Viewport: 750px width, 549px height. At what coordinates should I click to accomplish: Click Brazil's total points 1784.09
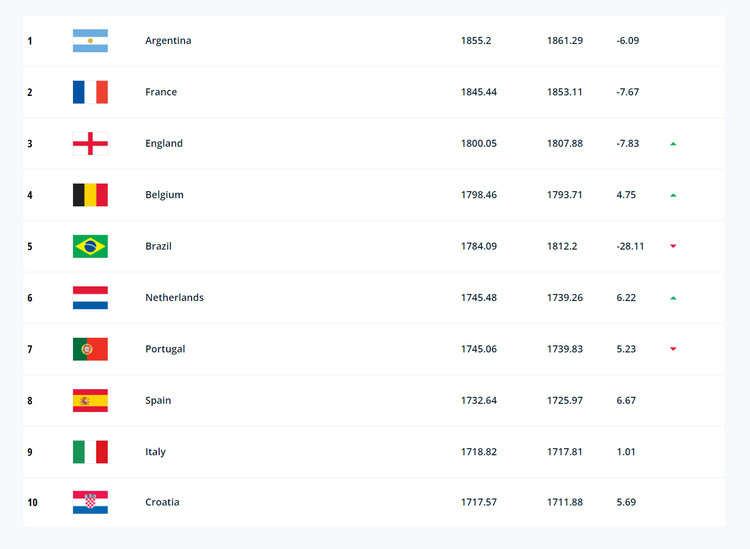click(x=479, y=246)
